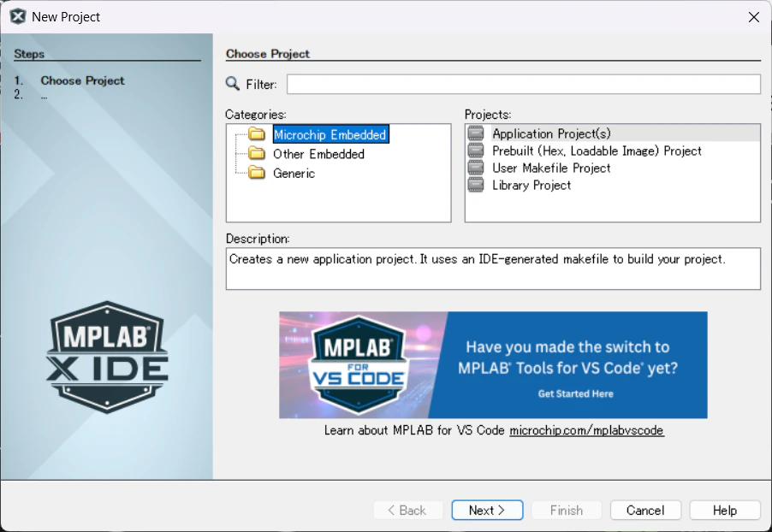Open Help for the wizard
The width and height of the screenshot is (772, 532).
pos(725,511)
